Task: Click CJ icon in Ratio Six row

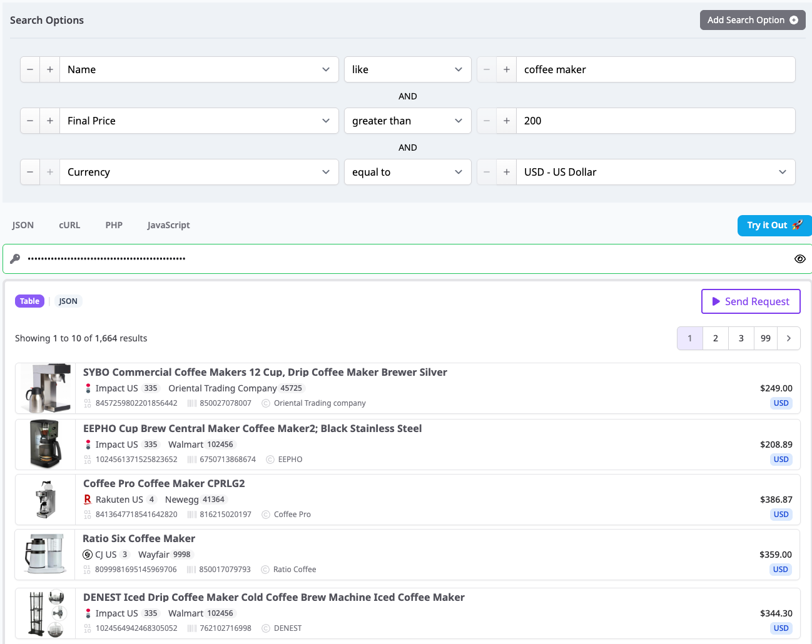Action: coord(88,555)
